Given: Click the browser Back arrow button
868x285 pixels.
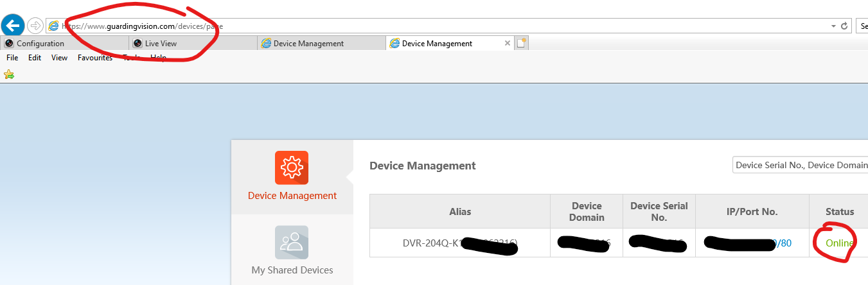Looking at the screenshot, I should [13, 26].
